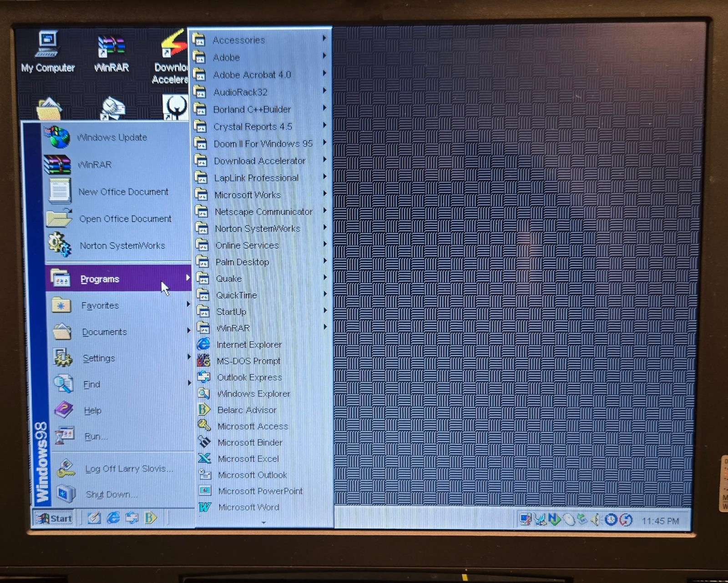Click Internet Explorer quick launch icon
The image size is (728, 583).
tap(113, 518)
